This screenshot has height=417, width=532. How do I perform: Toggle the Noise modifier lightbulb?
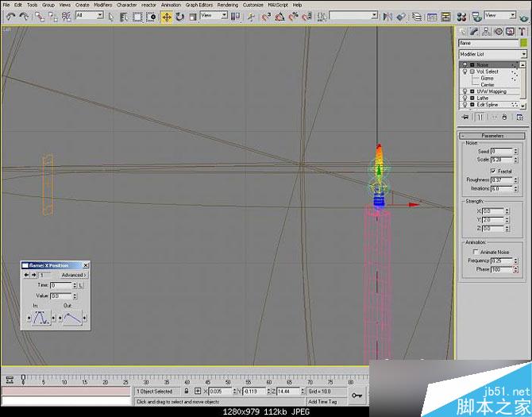465,64
